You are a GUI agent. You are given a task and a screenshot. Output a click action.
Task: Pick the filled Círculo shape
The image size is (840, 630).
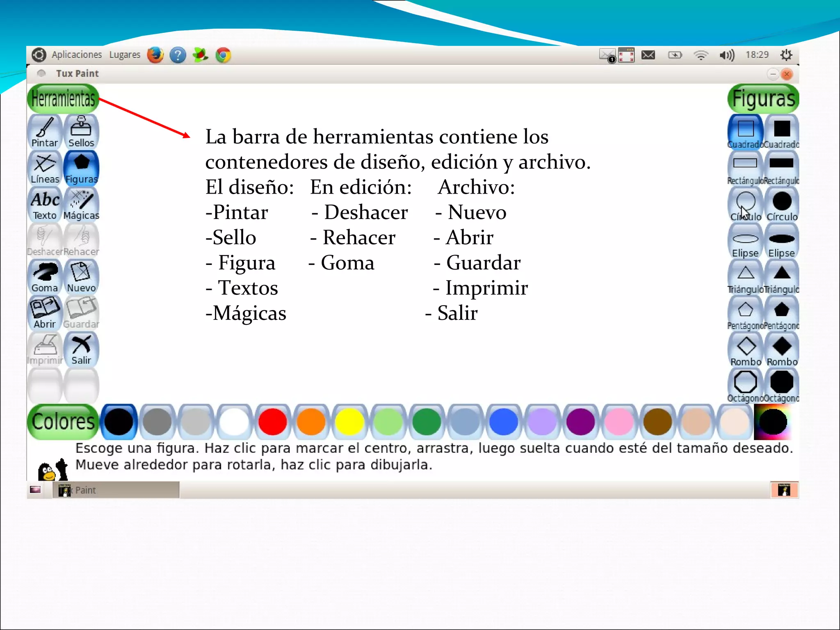pyautogui.click(x=781, y=204)
